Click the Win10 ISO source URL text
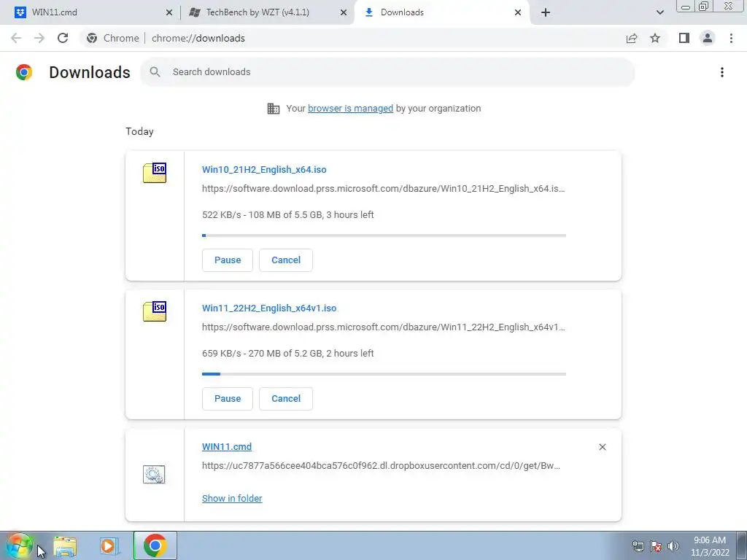Image resolution: width=747 pixels, height=560 pixels. coord(384,189)
